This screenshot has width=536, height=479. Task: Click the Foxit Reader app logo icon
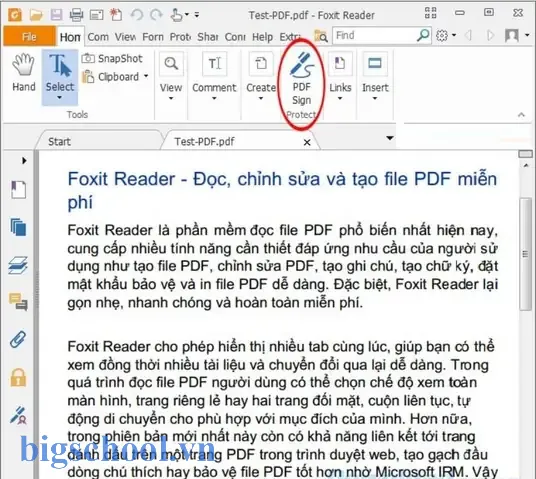click(15, 15)
